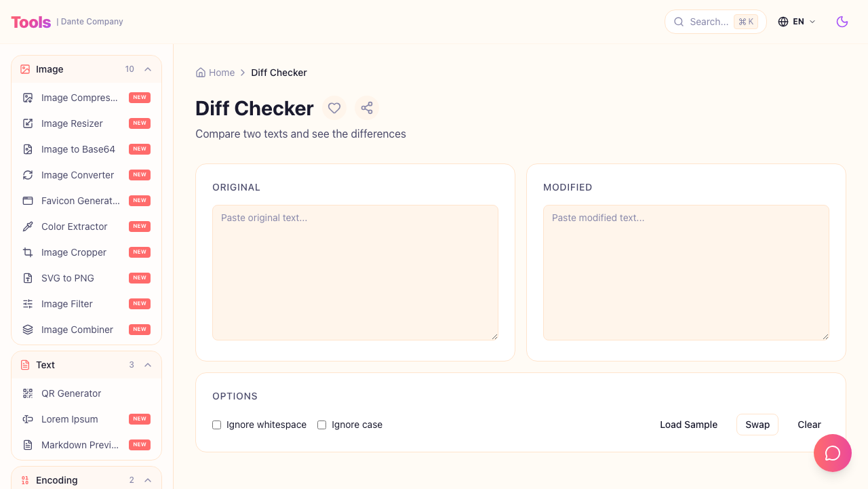Open the Image Cropper tool
This screenshot has height=489, width=868.
73,252
